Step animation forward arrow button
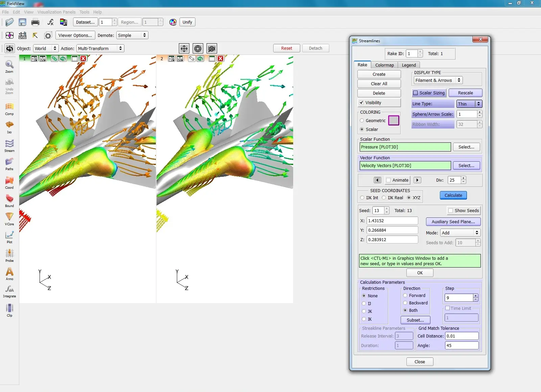Viewport: 541px width, 392px height. click(x=417, y=180)
